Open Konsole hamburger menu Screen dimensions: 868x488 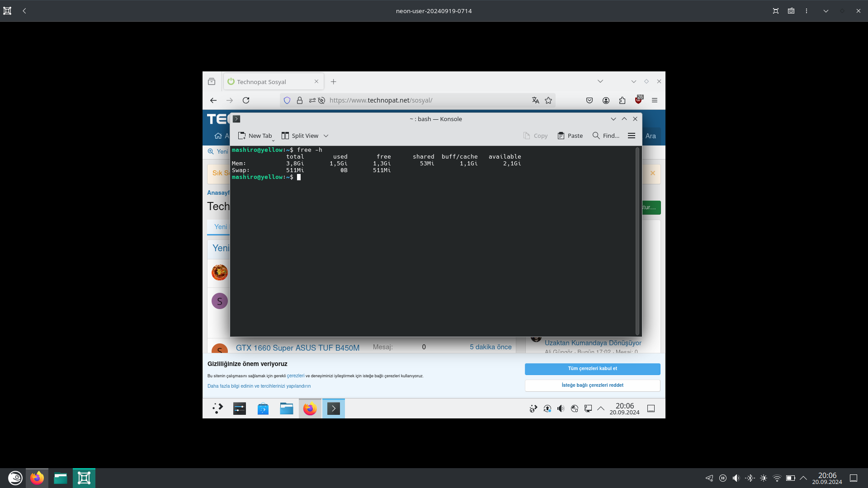click(632, 136)
